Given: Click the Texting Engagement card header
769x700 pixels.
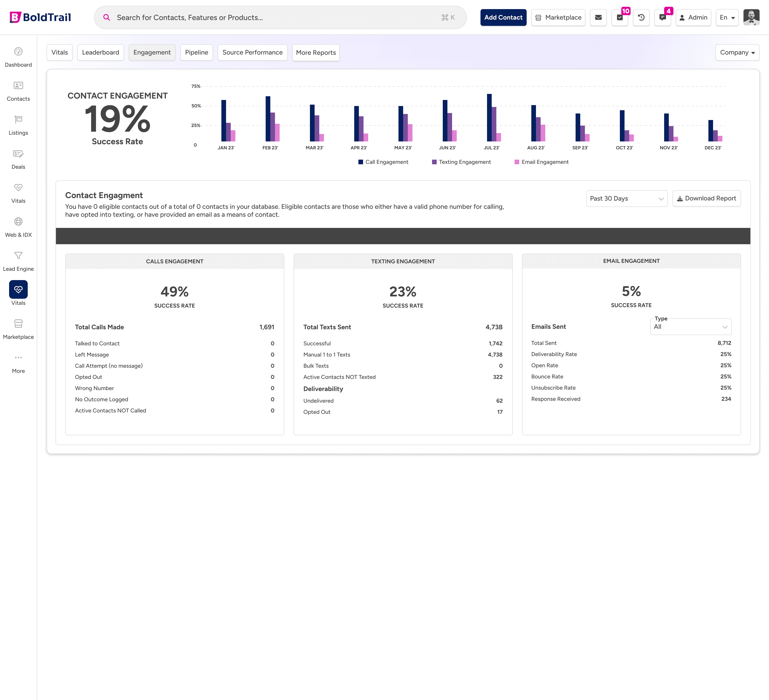Looking at the screenshot, I should click(403, 261).
